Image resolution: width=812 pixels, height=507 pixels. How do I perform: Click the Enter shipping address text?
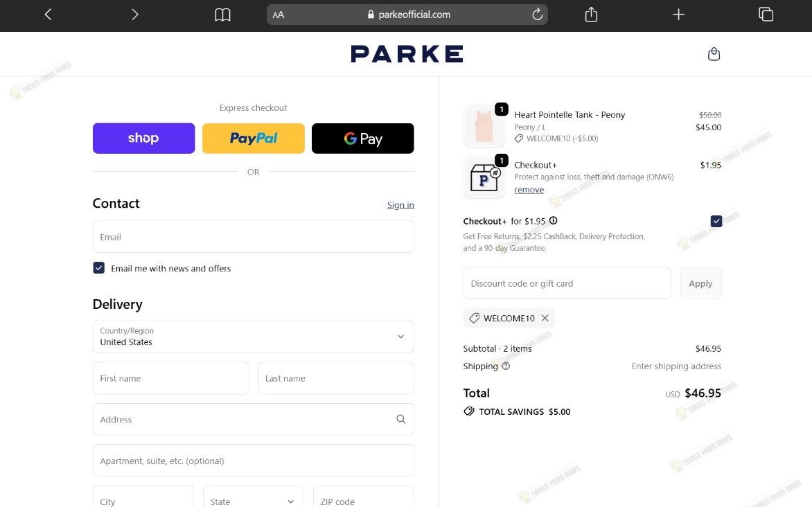[676, 366]
